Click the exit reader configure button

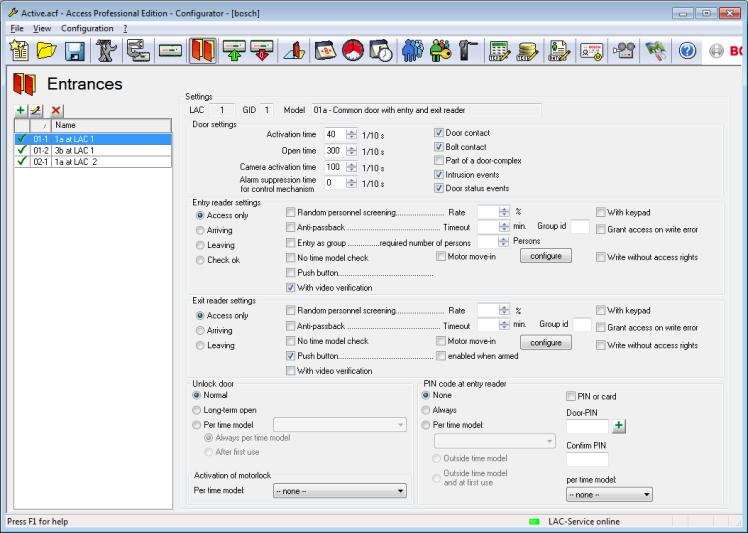546,343
